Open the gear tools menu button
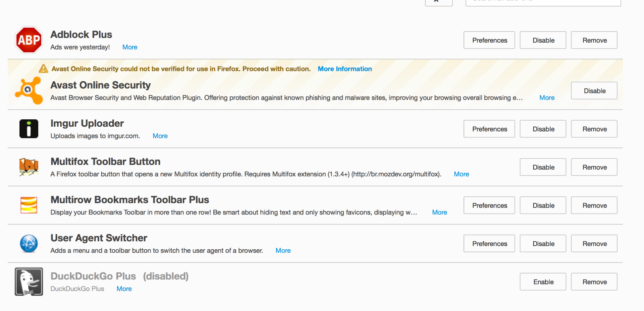The width and height of the screenshot is (644, 311). click(x=438, y=2)
